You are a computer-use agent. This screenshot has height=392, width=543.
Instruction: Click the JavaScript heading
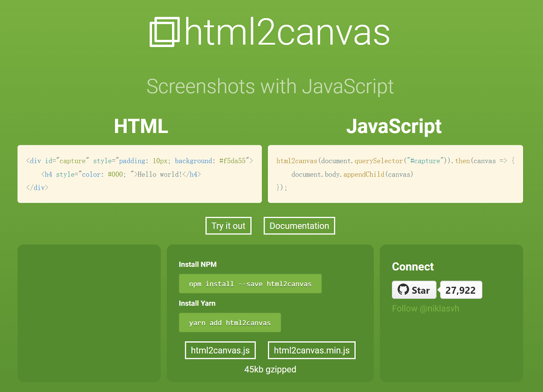pos(394,127)
